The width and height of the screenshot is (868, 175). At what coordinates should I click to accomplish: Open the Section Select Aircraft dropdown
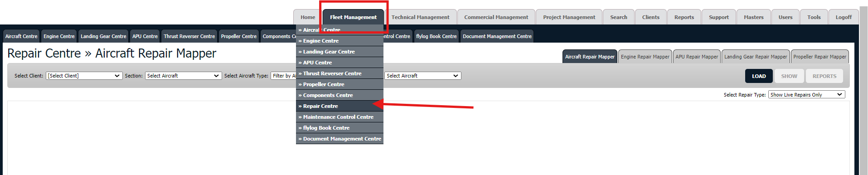coord(183,76)
